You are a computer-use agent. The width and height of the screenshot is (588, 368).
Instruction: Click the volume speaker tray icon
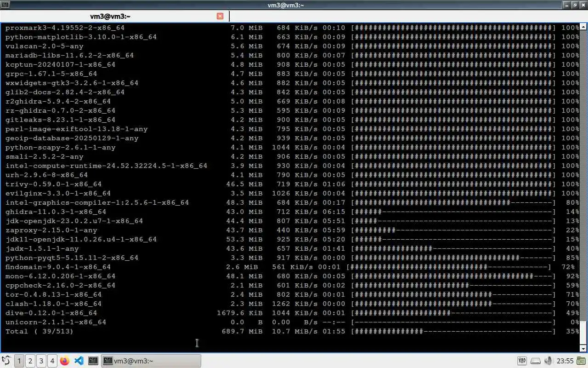click(x=548, y=361)
